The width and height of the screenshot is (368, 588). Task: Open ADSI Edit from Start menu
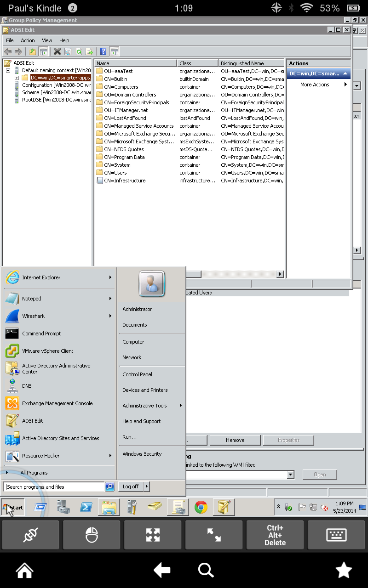(x=59, y=421)
